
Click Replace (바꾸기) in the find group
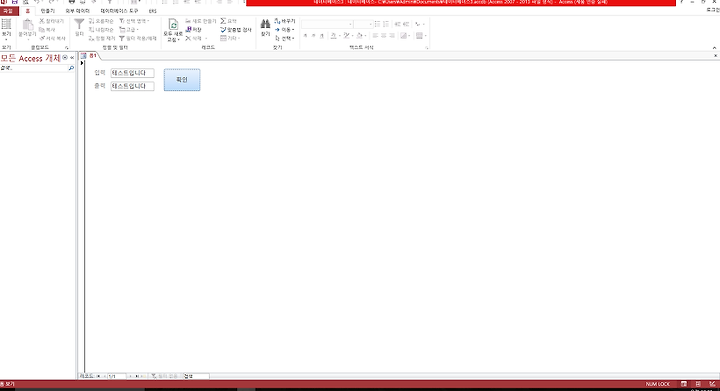[x=285, y=21]
